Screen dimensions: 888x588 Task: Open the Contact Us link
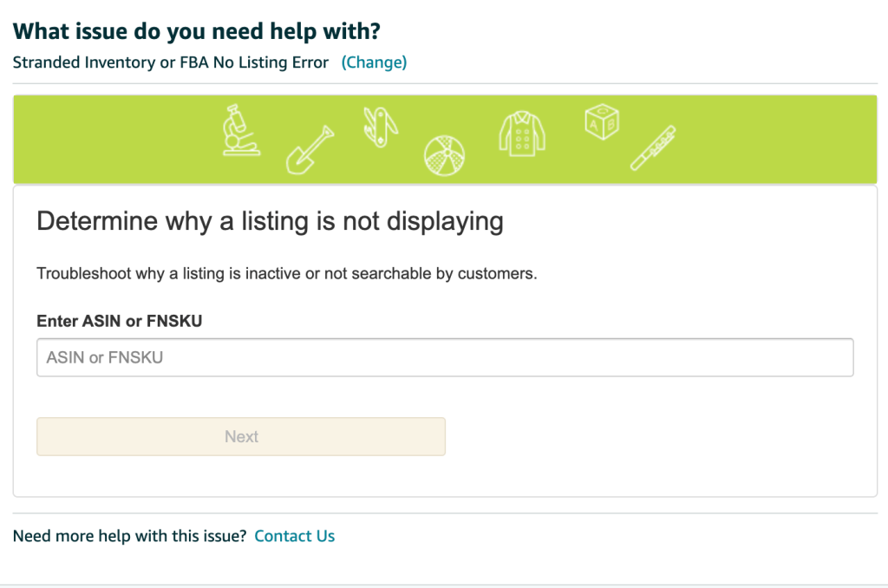pyautogui.click(x=294, y=536)
